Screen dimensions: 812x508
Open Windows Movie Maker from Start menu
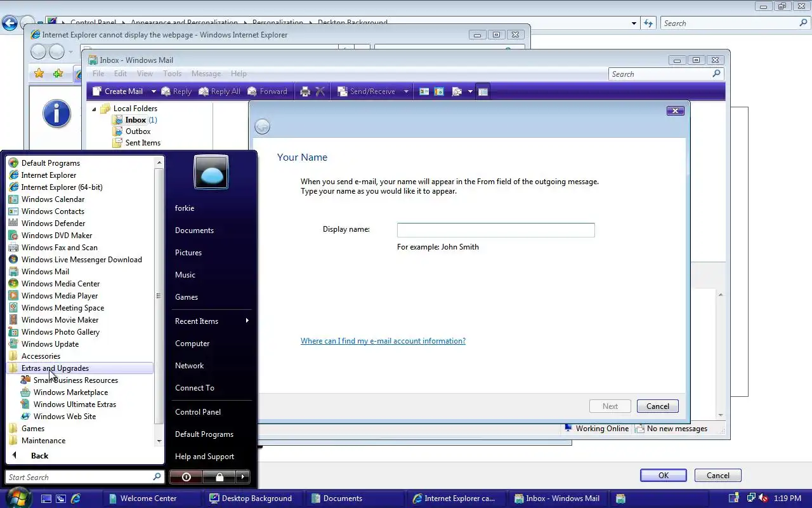click(81, 320)
